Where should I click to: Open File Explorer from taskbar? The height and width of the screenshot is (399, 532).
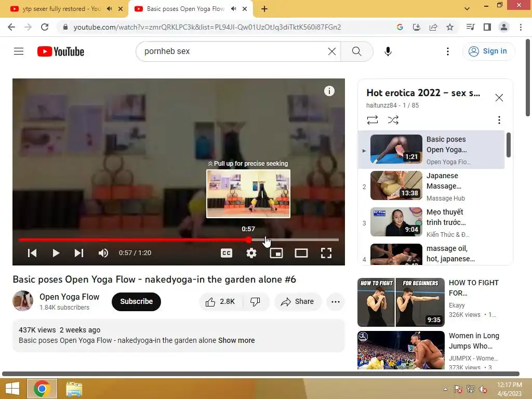pyautogui.click(x=74, y=389)
